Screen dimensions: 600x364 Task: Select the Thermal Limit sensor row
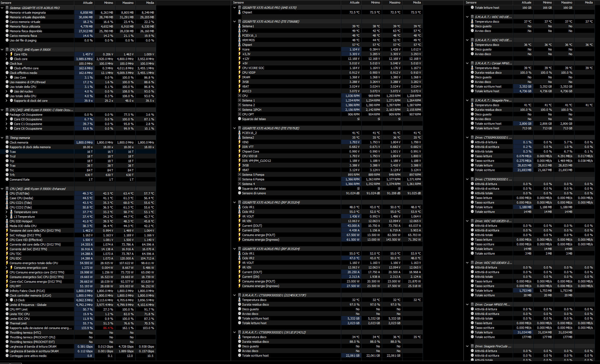coord(19,323)
